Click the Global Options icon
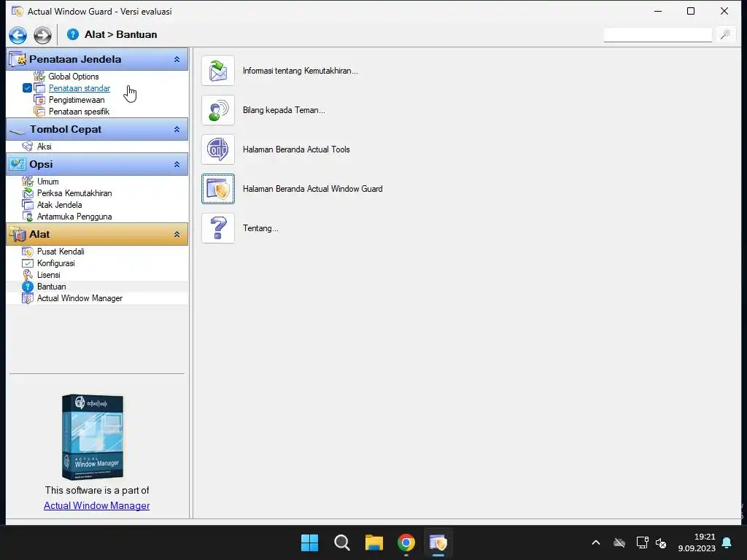Image resolution: width=747 pixels, height=560 pixels. pos(39,77)
